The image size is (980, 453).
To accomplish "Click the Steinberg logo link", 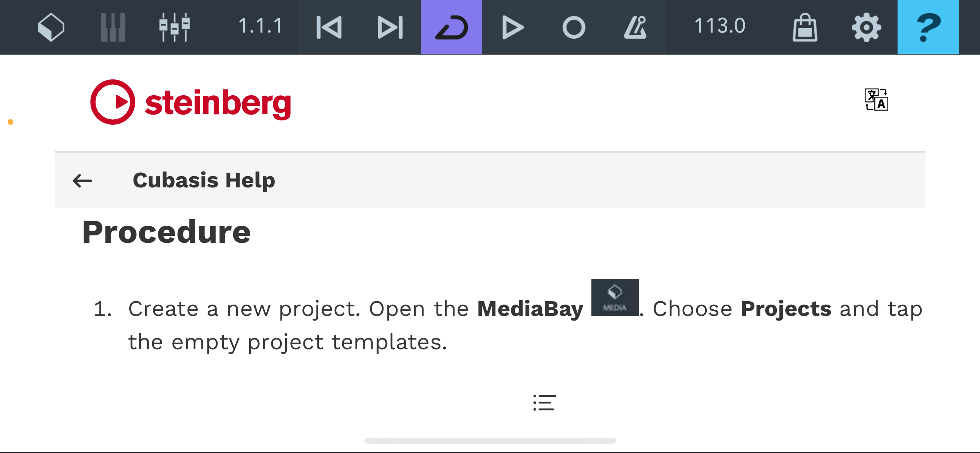I will [190, 102].
